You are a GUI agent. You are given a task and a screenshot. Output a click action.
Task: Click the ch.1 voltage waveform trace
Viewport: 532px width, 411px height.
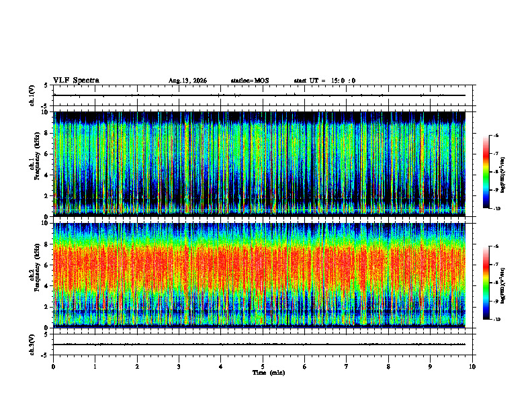click(259, 95)
